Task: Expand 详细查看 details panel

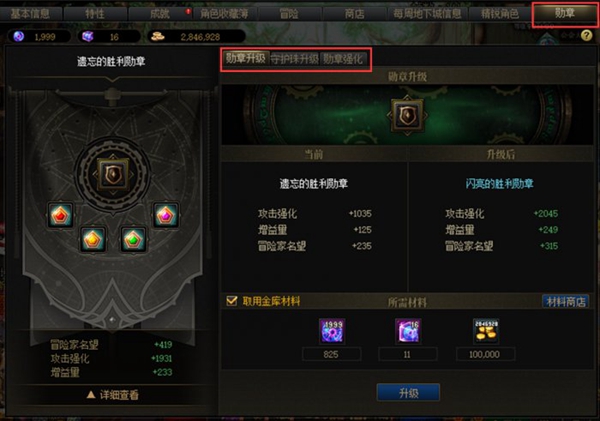Action: [x=113, y=395]
